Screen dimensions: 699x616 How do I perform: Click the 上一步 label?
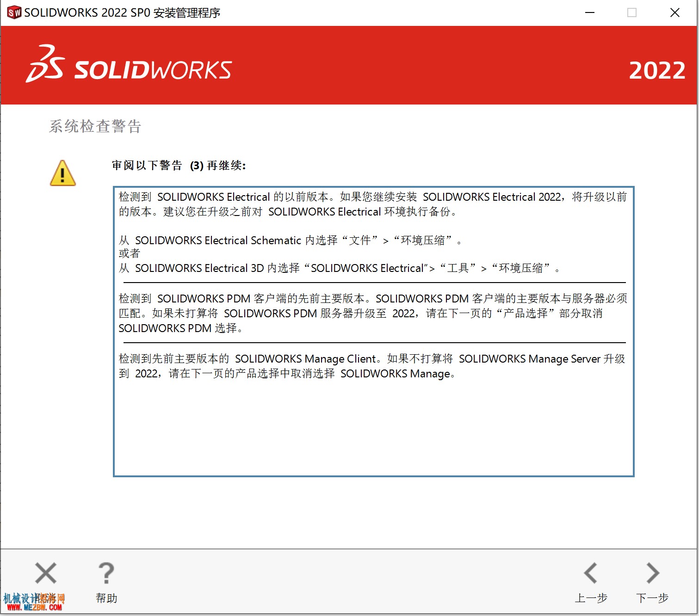point(591,598)
